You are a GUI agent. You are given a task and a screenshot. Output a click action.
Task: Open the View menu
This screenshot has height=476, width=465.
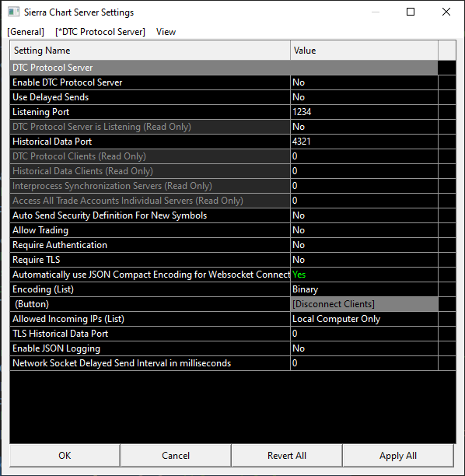tap(166, 32)
